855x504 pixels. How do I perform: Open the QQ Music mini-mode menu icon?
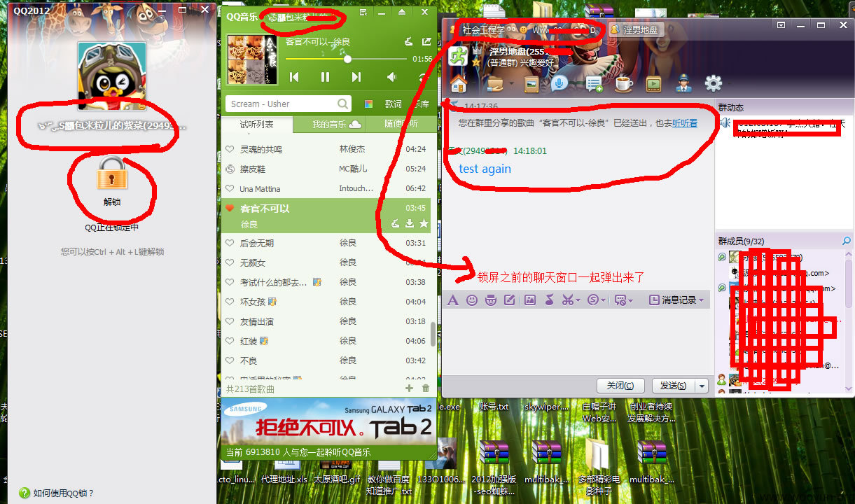[363, 13]
